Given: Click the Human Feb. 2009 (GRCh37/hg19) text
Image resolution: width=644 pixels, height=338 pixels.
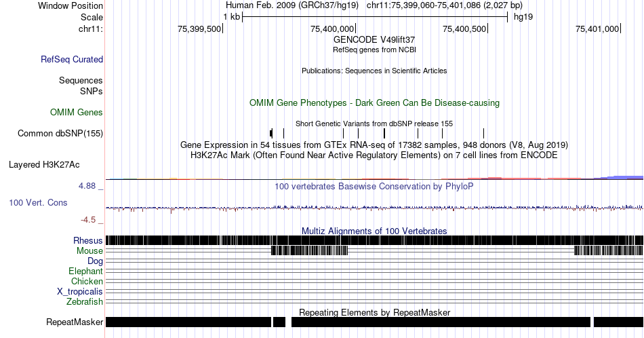Looking at the screenshot, I should 292,5.
